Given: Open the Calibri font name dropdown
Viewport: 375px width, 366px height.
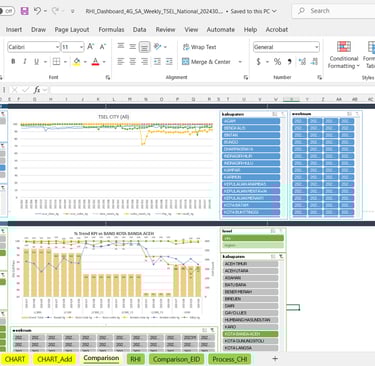Looking at the screenshot, I should pyautogui.click(x=57, y=47).
